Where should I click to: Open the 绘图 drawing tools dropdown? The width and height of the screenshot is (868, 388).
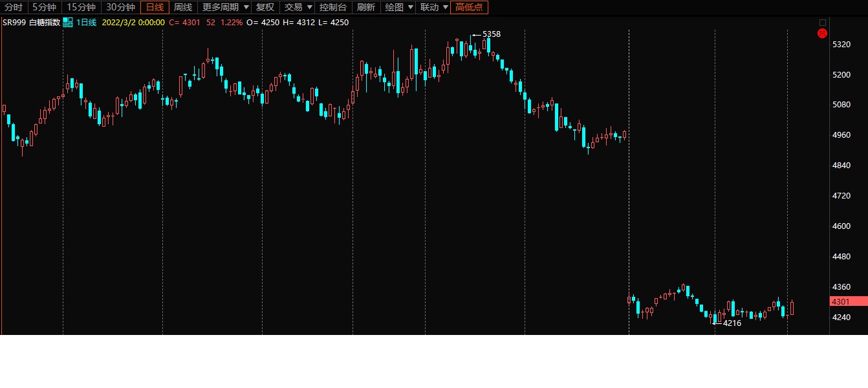pyautogui.click(x=398, y=8)
